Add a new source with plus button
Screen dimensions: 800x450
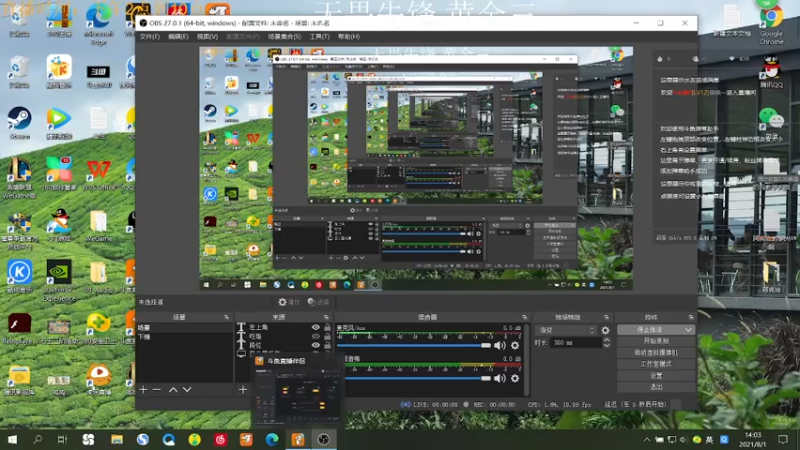(243, 390)
